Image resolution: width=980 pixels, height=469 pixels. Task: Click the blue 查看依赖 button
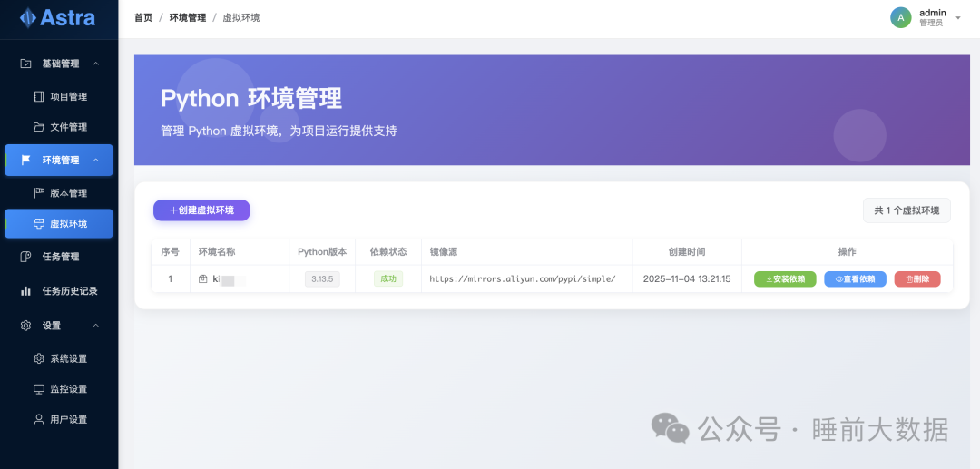(855, 279)
